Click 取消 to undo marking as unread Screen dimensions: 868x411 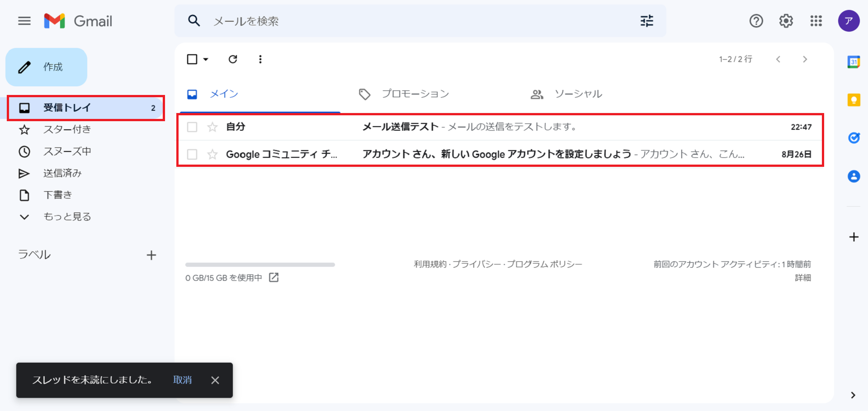(x=182, y=380)
